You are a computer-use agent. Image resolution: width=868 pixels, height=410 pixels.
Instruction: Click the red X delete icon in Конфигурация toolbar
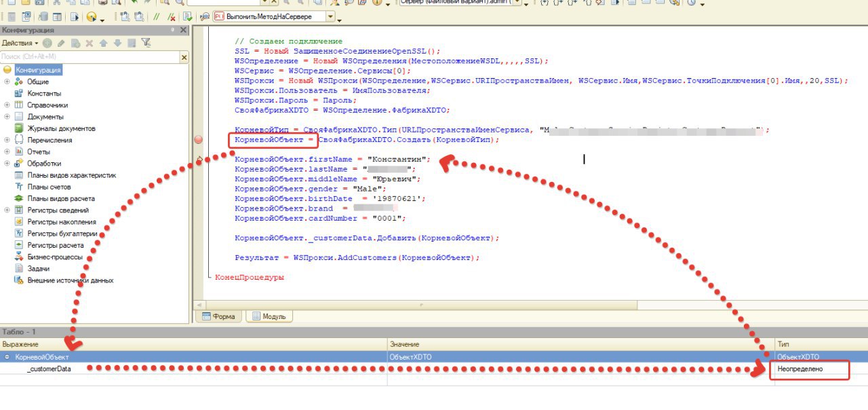point(89,43)
